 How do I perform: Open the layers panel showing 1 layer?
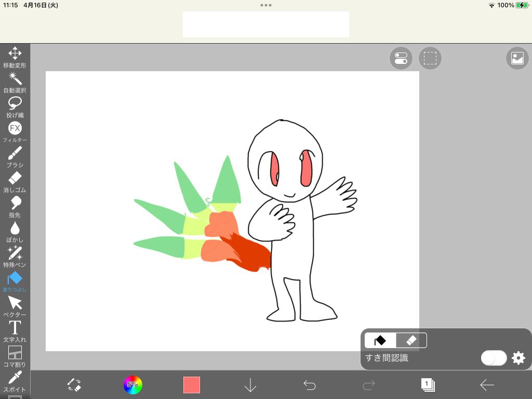pyautogui.click(x=428, y=385)
